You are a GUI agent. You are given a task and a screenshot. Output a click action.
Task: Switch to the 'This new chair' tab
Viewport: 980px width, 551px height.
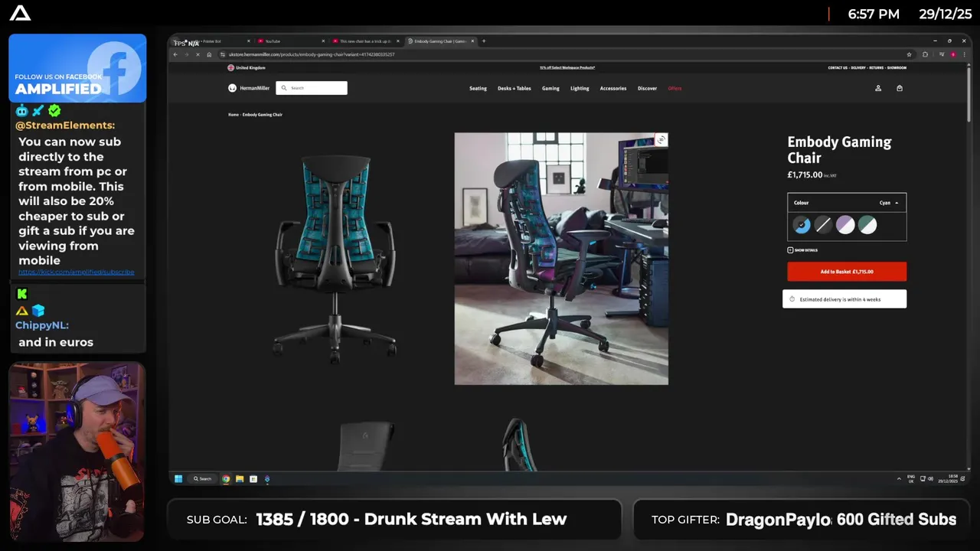pyautogui.click(x=365, y=41)
